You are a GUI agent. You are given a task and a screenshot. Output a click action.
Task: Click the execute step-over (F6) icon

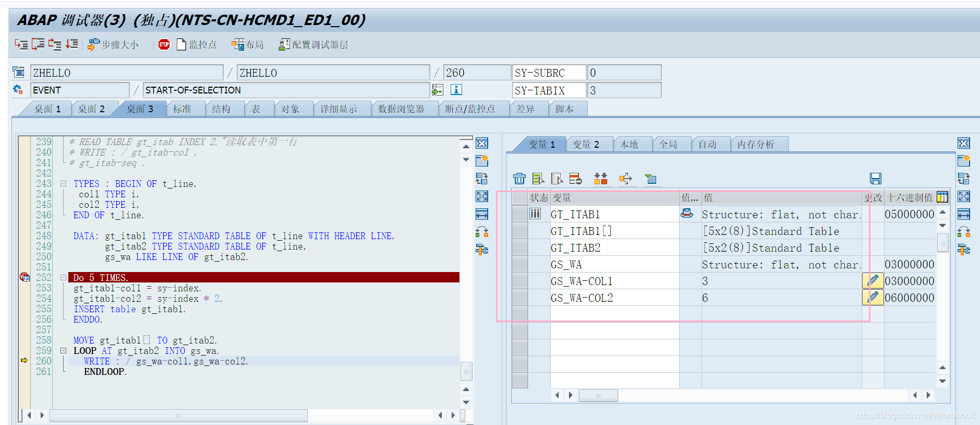38,44
